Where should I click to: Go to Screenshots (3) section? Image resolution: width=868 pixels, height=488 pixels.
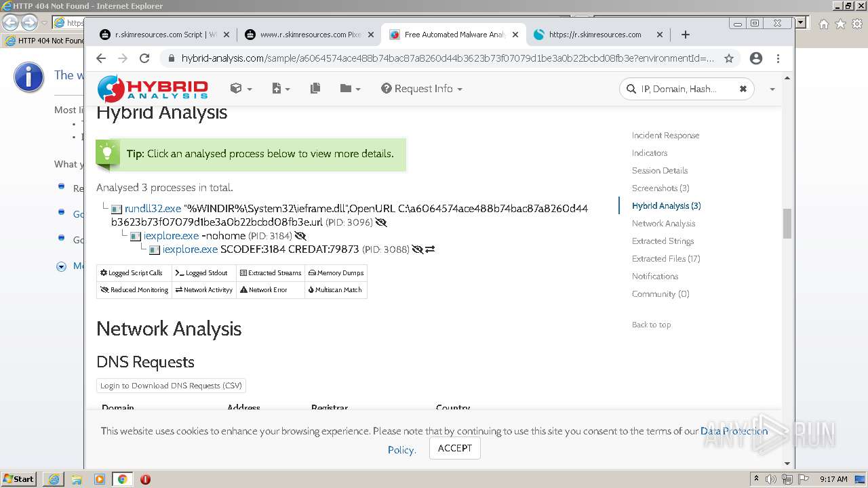660,188
